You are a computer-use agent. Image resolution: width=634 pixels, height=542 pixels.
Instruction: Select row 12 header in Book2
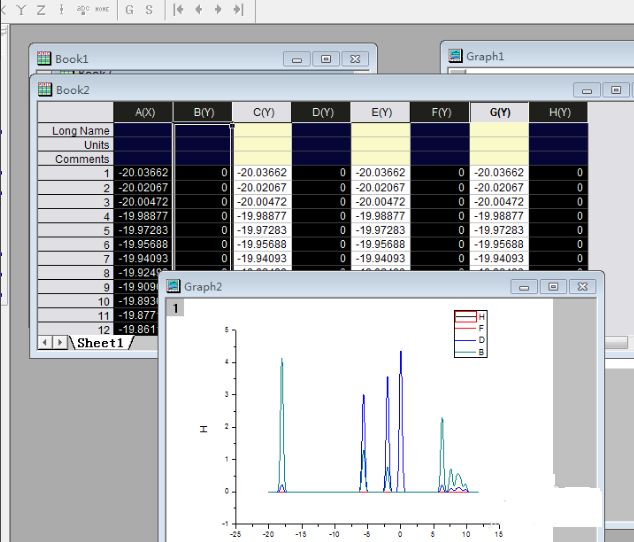[76, 329]
